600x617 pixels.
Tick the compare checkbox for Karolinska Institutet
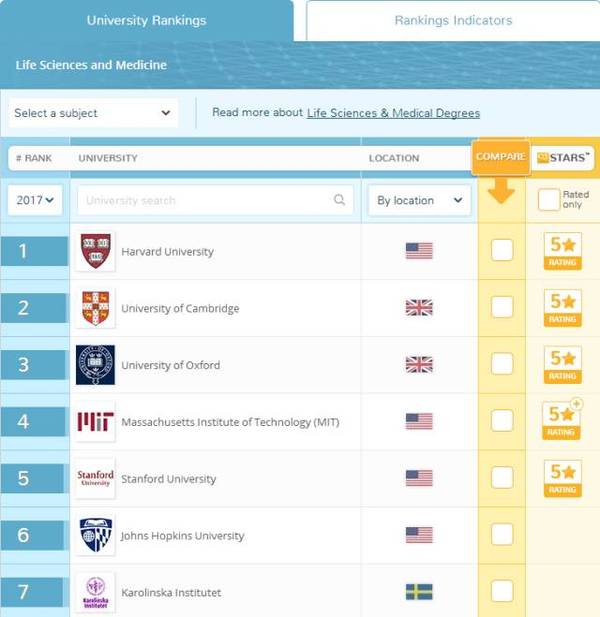click(x=502, y=591)
